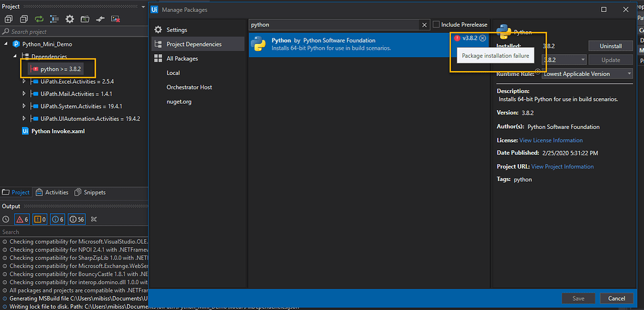Toggle the warnings filter showing 0
Viewport: 644px width, 310px height.
pyautogui.click(x=40, y=219)
